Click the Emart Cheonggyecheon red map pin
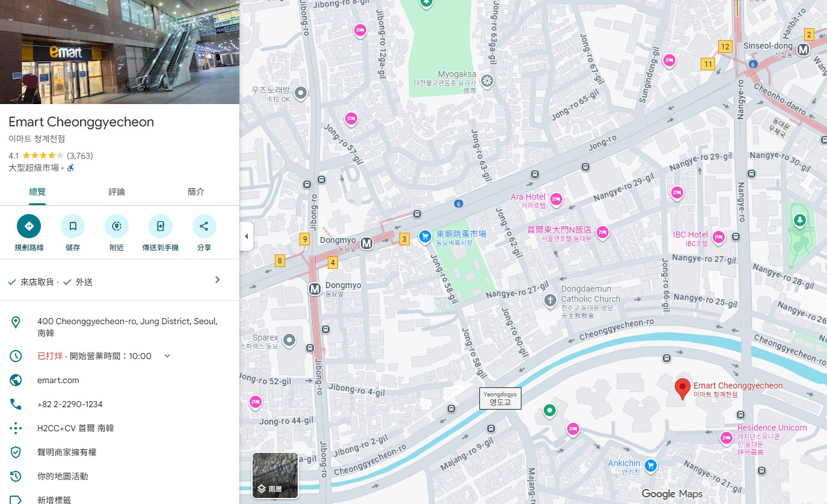The image size is (827, 504). click(x=682, y=388)
